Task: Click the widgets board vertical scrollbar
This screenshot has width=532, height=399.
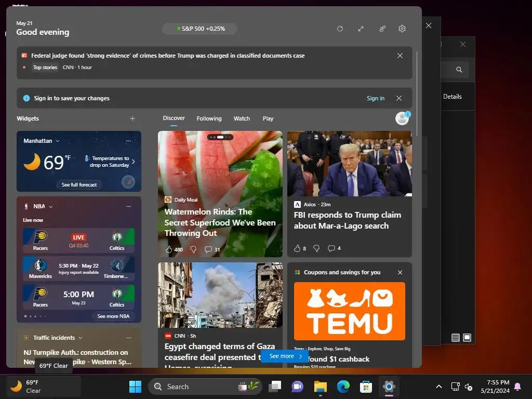Action: coord(417,94)
